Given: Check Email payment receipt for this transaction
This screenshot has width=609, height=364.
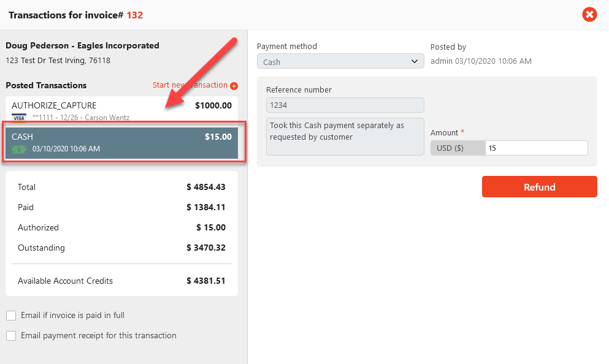Looking at the screenshot, I should (11, 336).
